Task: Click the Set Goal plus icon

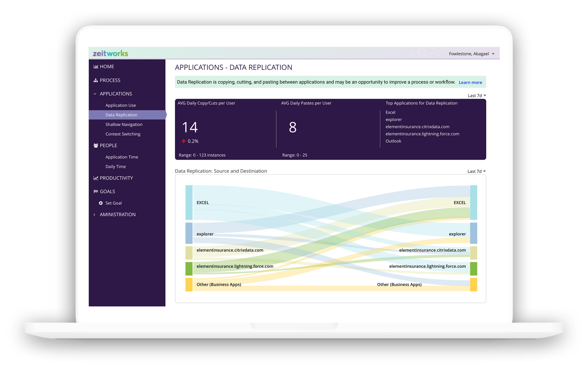Action: point(101,203)
